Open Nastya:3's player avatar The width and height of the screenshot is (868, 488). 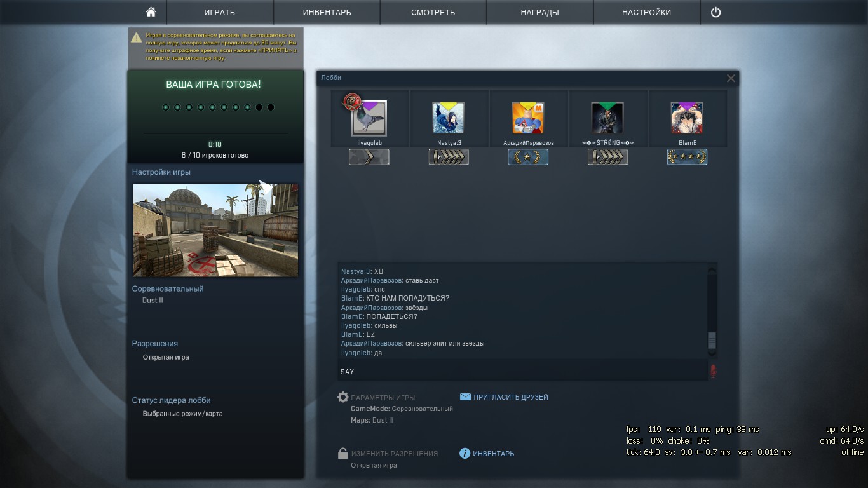(x=449, y=118)
